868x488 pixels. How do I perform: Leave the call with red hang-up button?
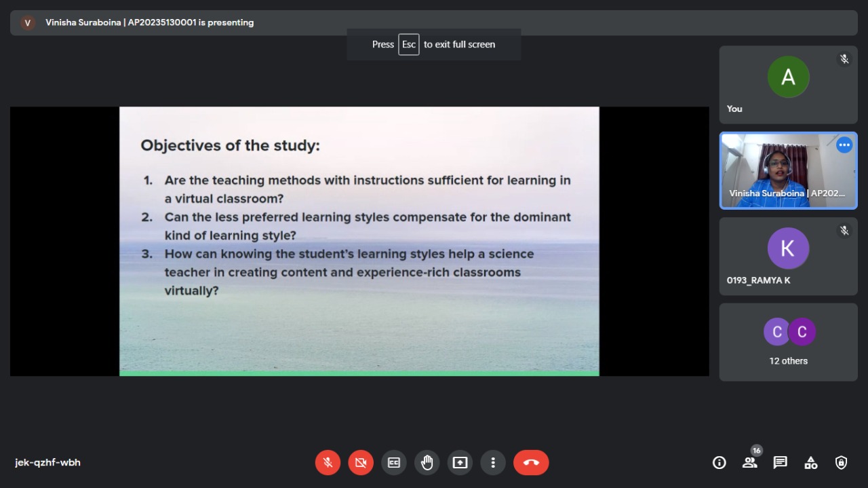531,463
